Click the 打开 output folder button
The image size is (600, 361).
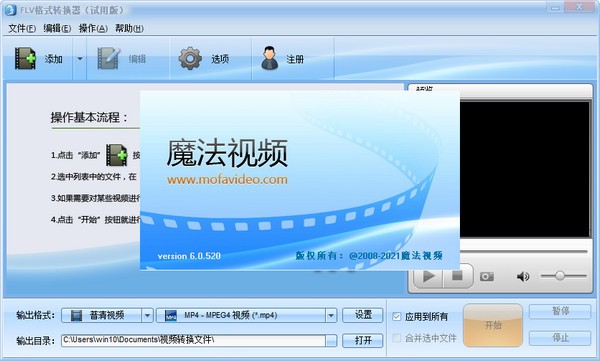point(363,340)
